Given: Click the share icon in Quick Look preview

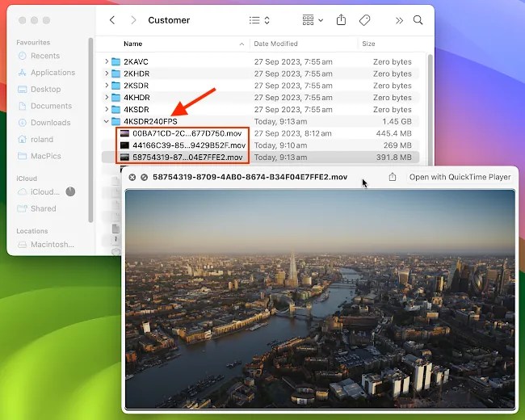Looking at the screenshot, I should point(393,177).
